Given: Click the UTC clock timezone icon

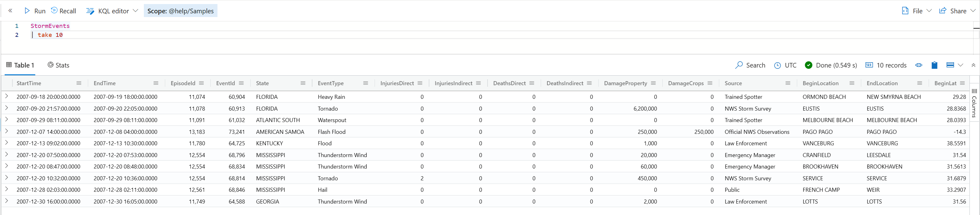Looking at the screenshot, I should pos(777,65).
